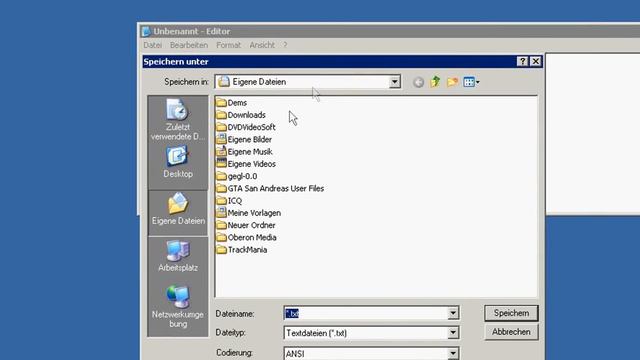This screenshot has width=640, height=360.
Task: Go up one folder level icon
Action: click(x=435, y=82)
